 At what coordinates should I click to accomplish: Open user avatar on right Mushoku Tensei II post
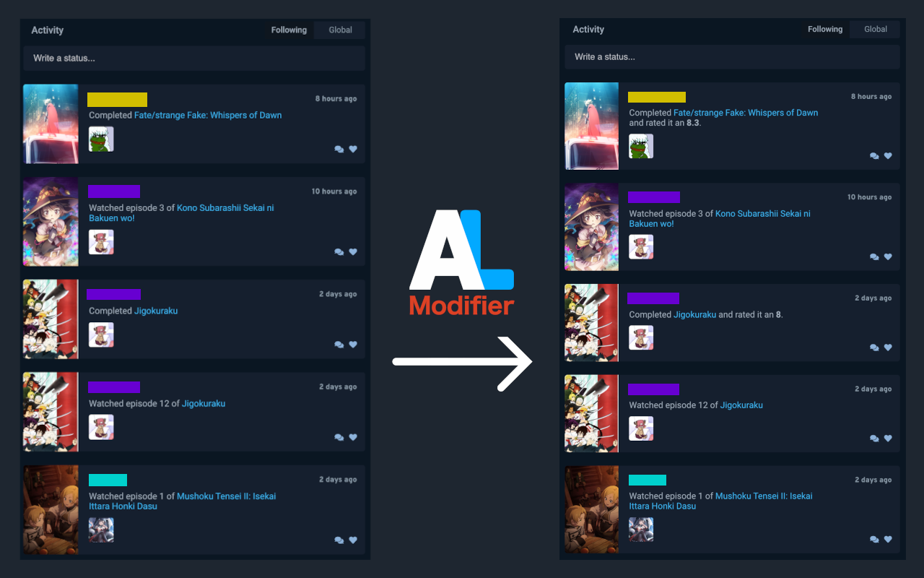641,529
